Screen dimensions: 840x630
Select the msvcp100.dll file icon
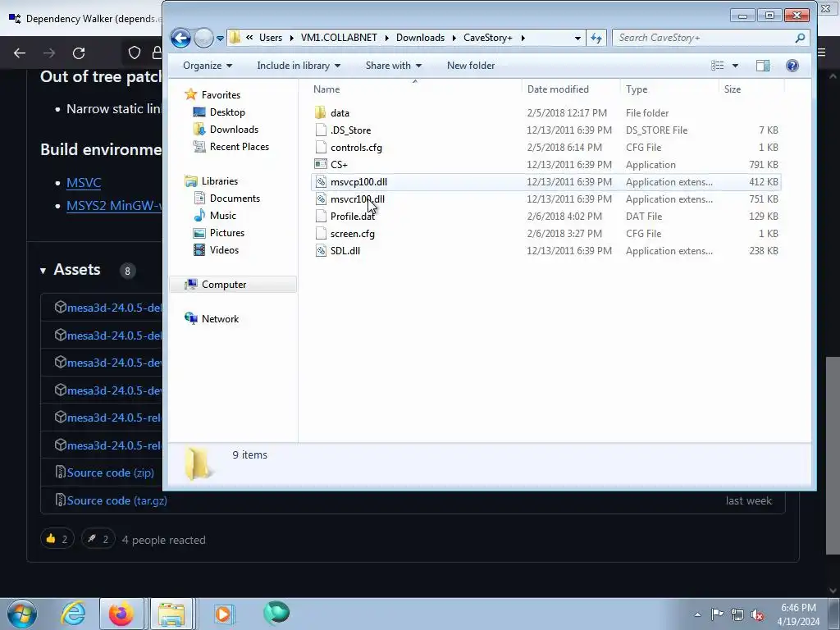click(x=321, y=181)
